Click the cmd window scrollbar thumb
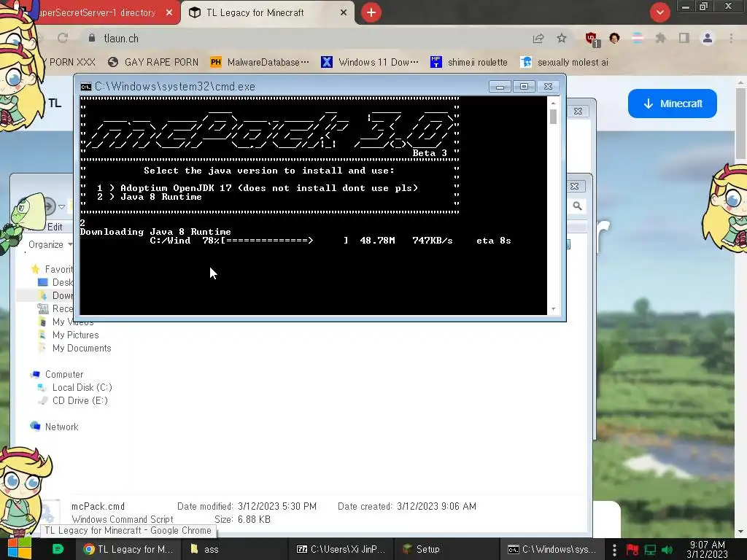Viewport: 747px width, 560px height. [553, 117]
